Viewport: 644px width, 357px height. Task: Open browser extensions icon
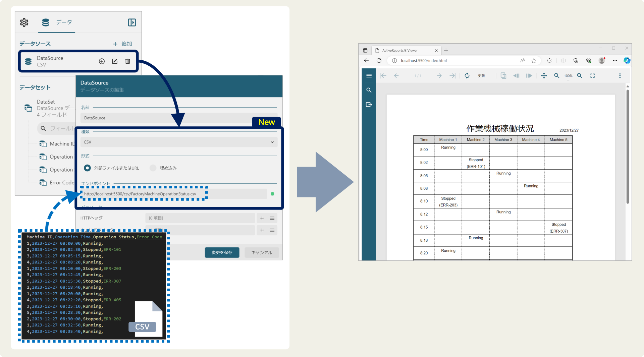pyautogui.click(x=549, y=61)
